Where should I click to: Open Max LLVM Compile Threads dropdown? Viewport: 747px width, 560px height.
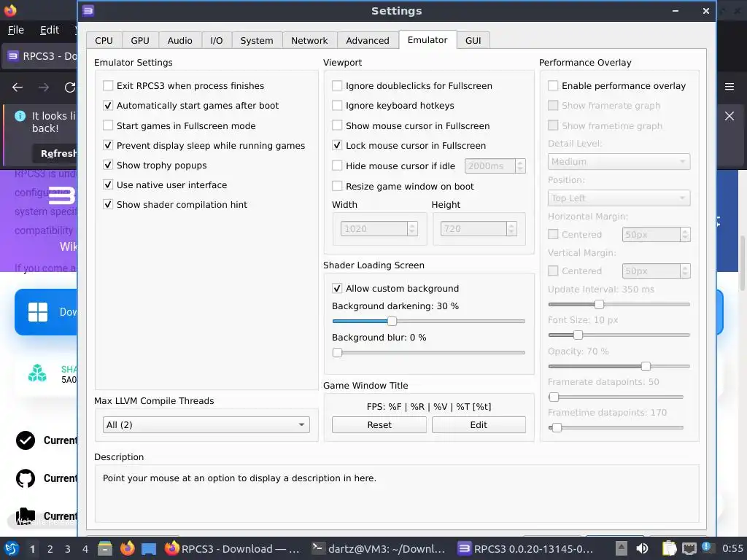tap(206, 425)
